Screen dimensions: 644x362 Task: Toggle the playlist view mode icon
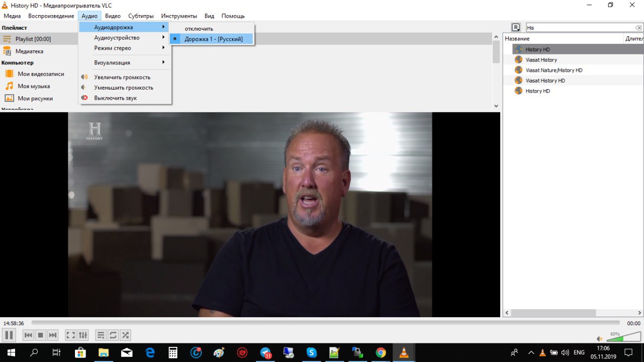(516, 27)
